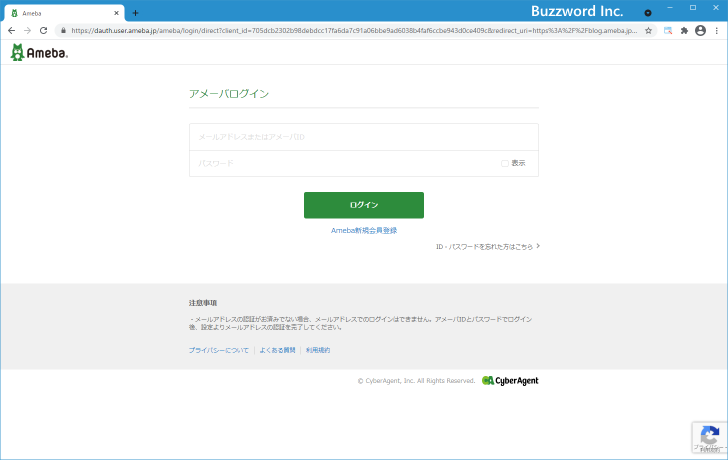728x460 pixels.
Task: Click the padlock site info icon
Action: (x=64, y=31)
